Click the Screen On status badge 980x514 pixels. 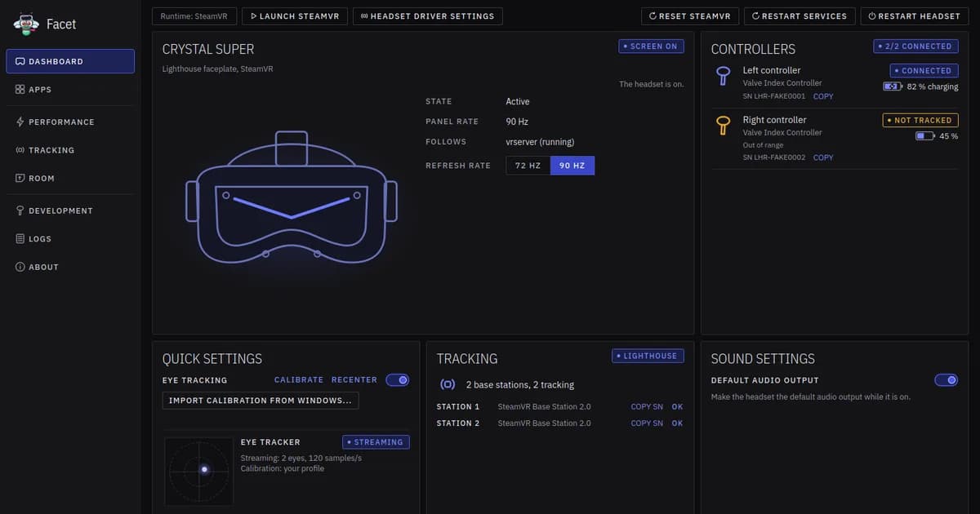(x=651, y=47)
